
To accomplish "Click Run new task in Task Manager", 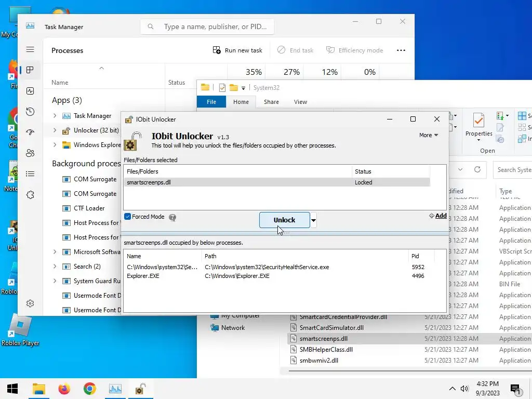I will coord(237,50).
